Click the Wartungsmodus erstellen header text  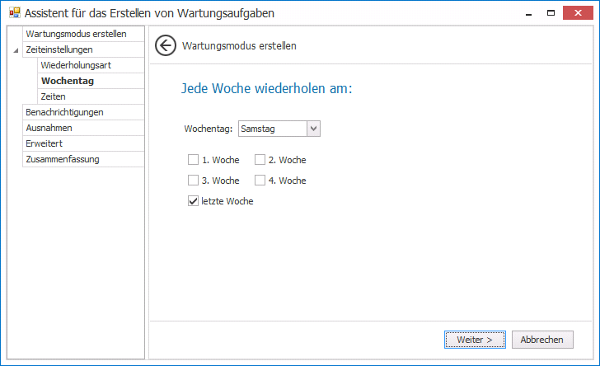(x=239, y=46)
